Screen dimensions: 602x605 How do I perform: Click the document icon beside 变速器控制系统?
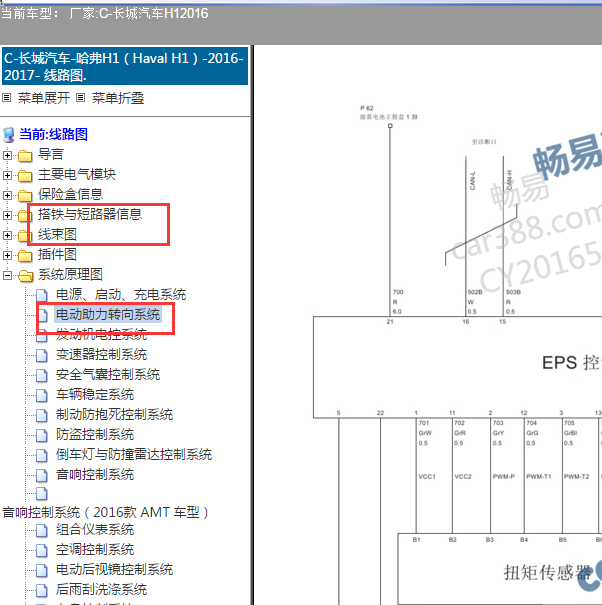tap(42, 355)
